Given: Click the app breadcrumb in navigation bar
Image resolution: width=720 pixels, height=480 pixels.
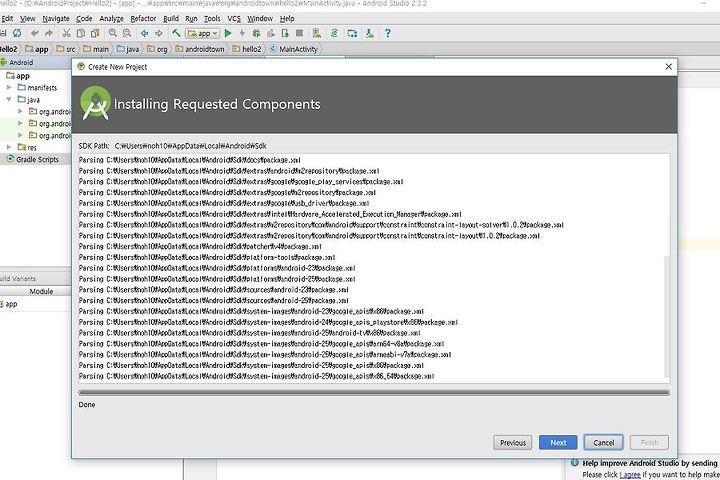Looking at the screenshot, I should click(x=37, y=49).
